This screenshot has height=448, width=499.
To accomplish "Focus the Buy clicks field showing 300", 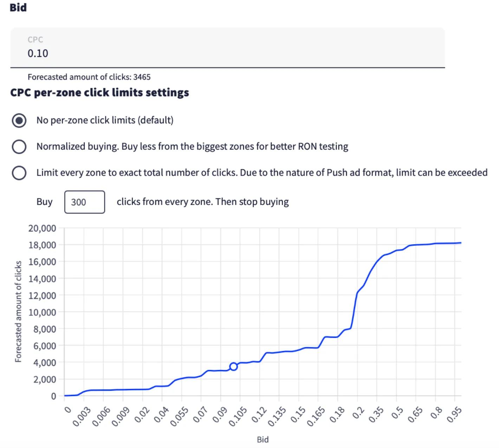I will point(84,202).
